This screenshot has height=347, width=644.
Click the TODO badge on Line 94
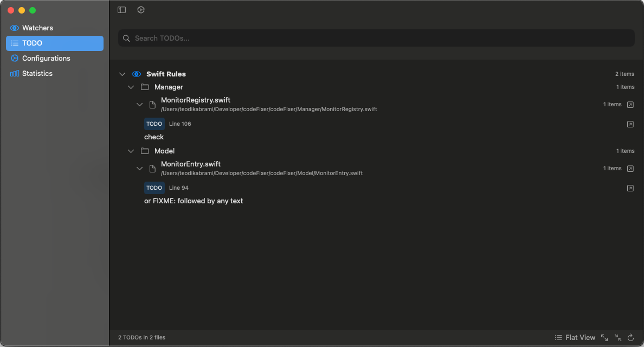154,188
